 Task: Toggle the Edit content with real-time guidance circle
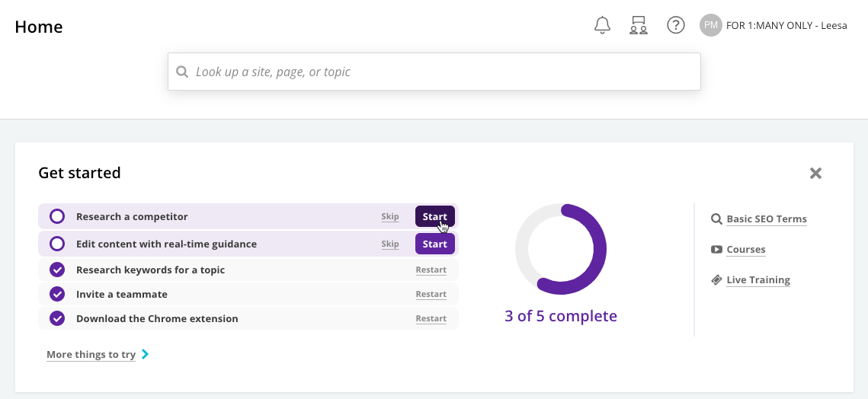coord(57,244)
